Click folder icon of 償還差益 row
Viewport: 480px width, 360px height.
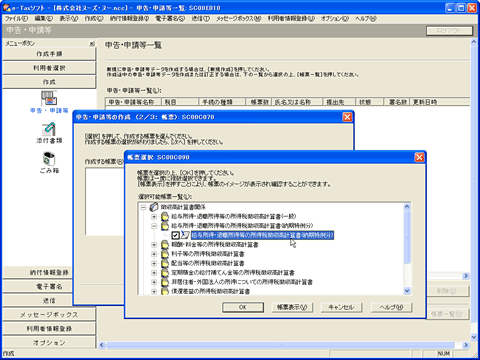point(165,291)
